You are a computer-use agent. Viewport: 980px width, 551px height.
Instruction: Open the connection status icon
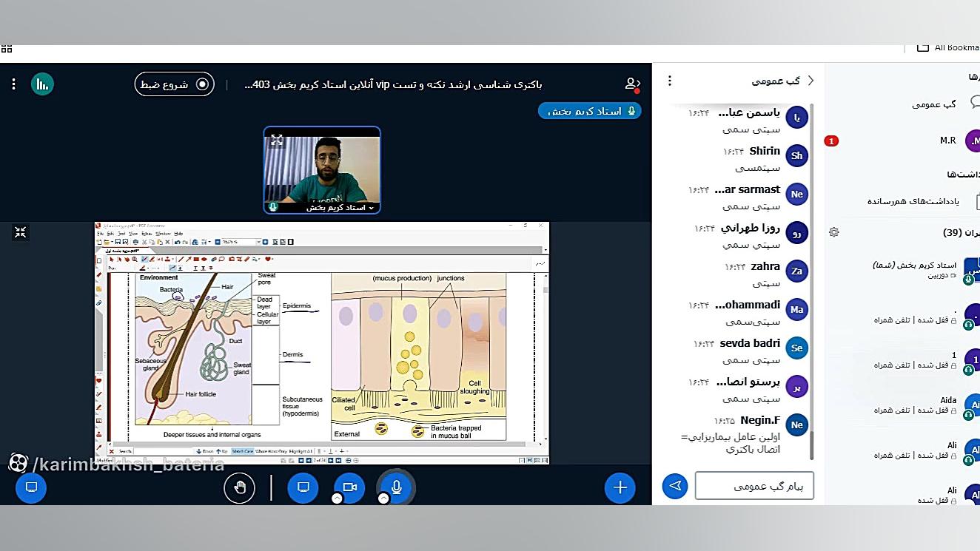(42, 84)
